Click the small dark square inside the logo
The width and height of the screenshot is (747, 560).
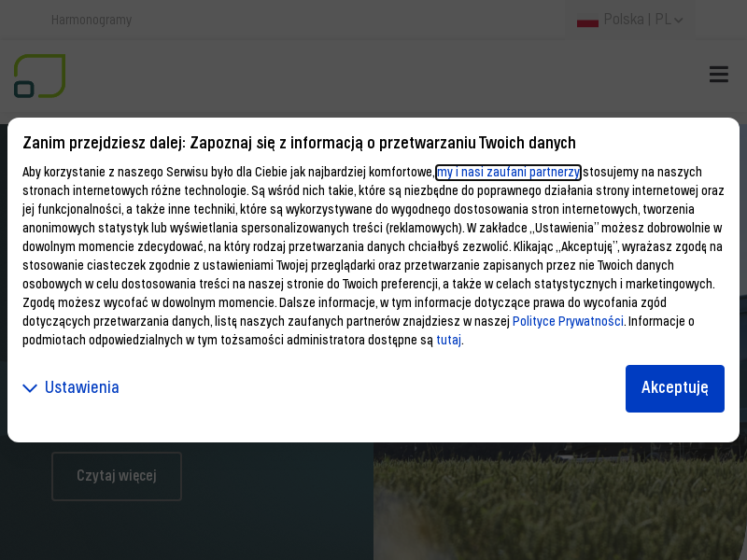click(x=24, y=89)
